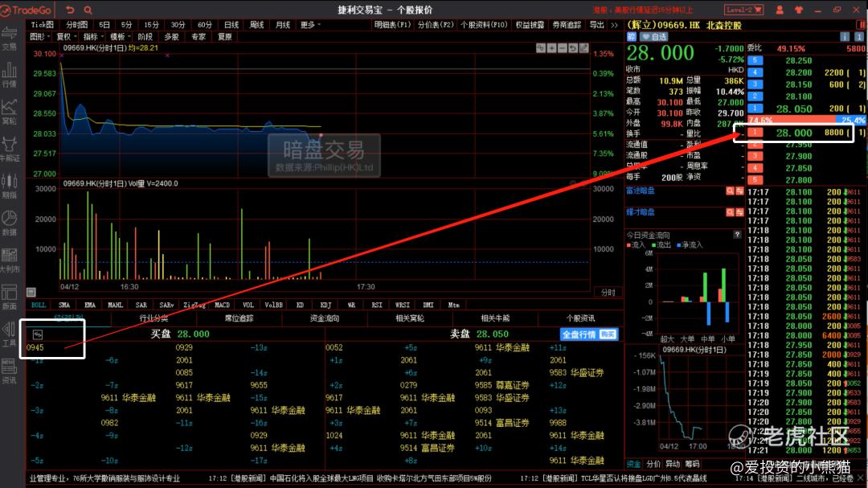Toggle the EMA indicator
The height and width of the screenshot is (488, 868).
90,305
